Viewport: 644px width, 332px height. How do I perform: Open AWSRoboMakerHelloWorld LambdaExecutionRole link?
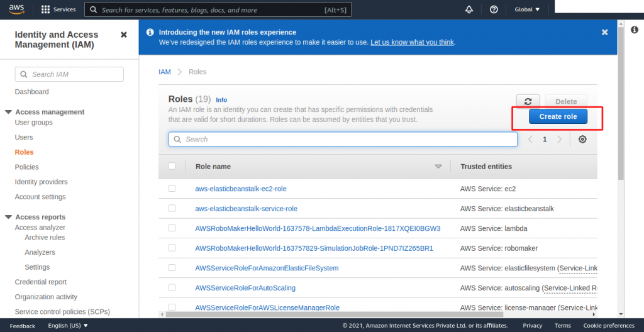[318, 228]
